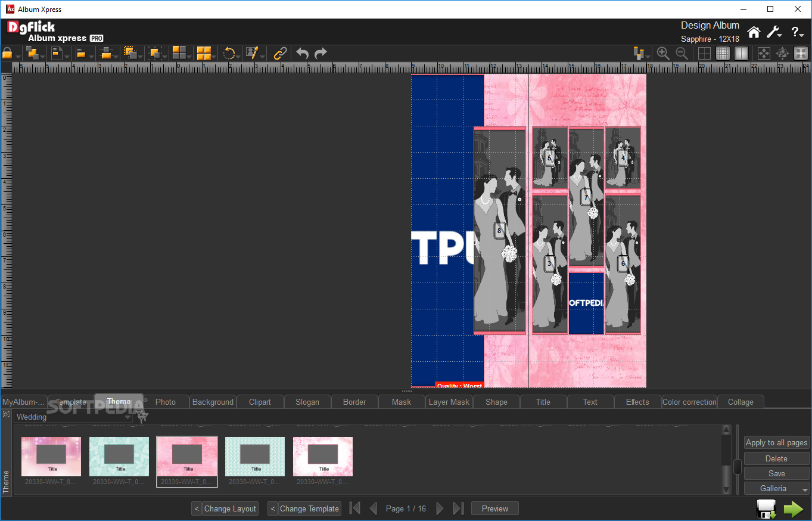Undo the last action
This screenshot has width=812, height=521.
pos(303,53)
